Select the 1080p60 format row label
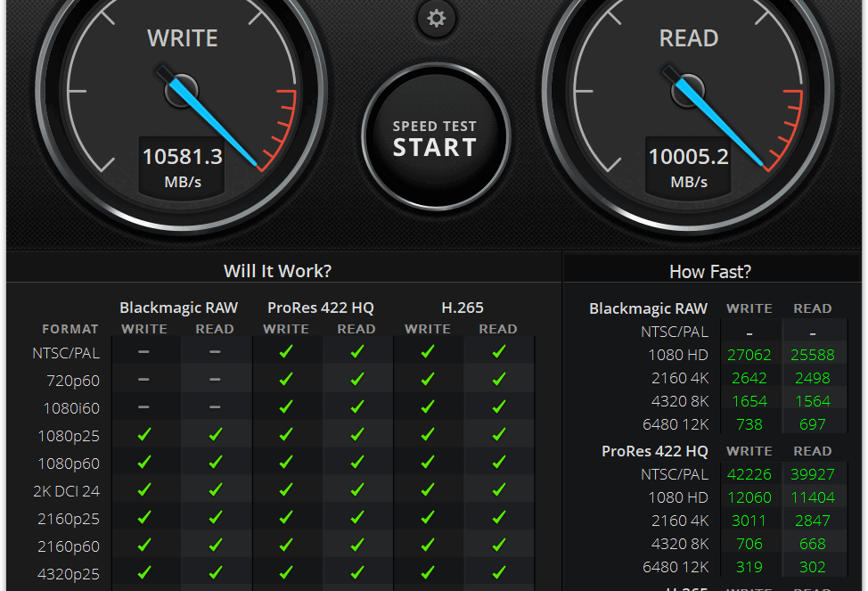Image resolution: width=868 pixels, height=591 pixels. click(x=69, y=464)
